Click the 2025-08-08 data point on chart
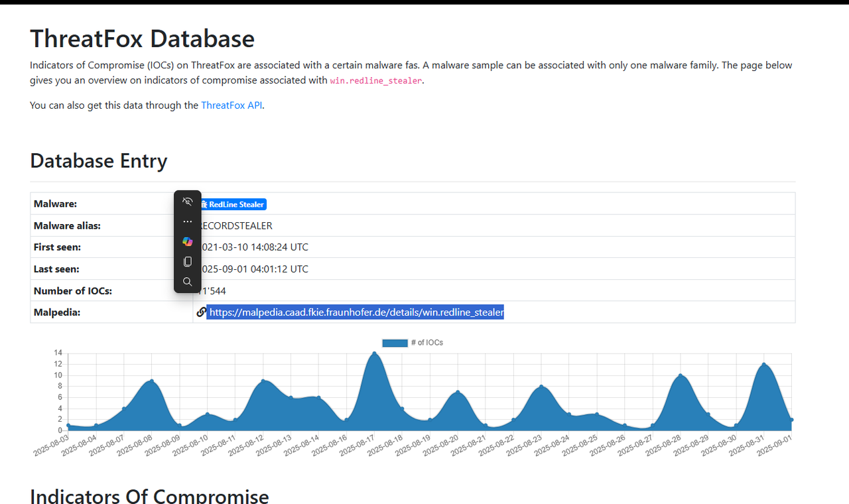The image size is (849, 504). tap(152, 381)
